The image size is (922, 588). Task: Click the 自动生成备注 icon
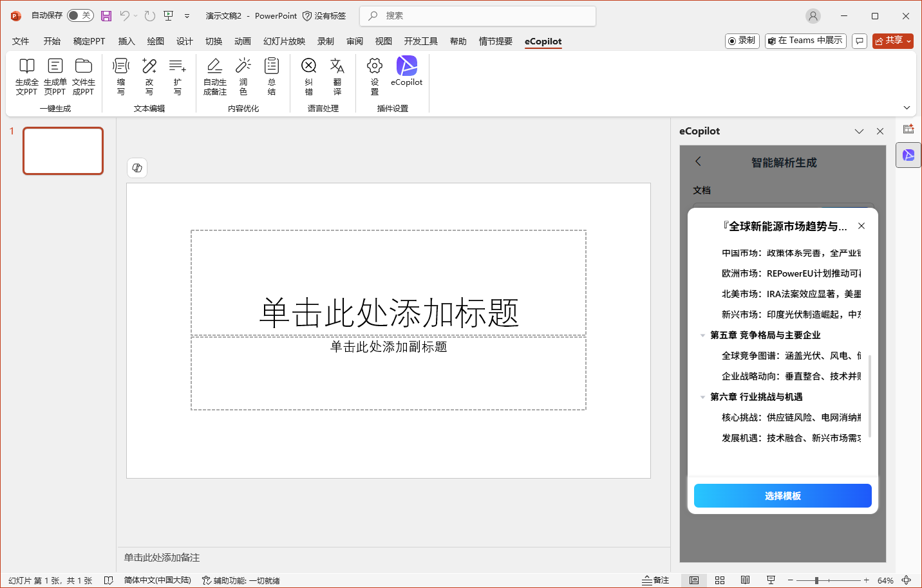214,66
